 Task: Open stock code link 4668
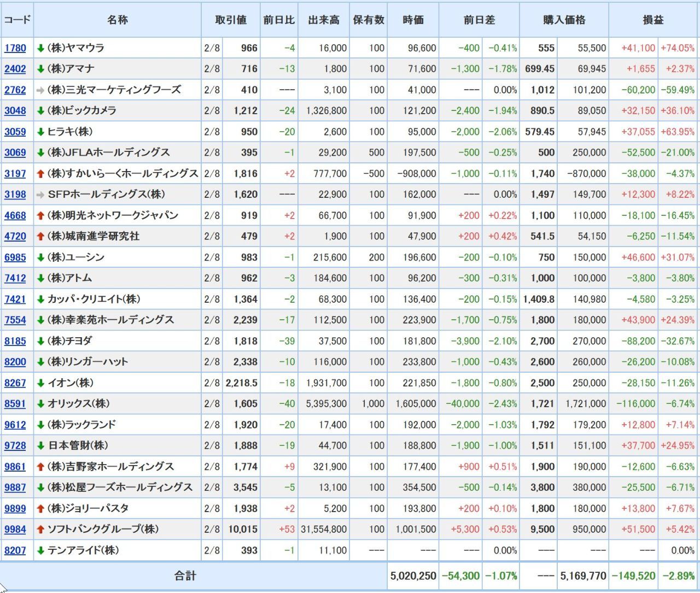point(15,215)
